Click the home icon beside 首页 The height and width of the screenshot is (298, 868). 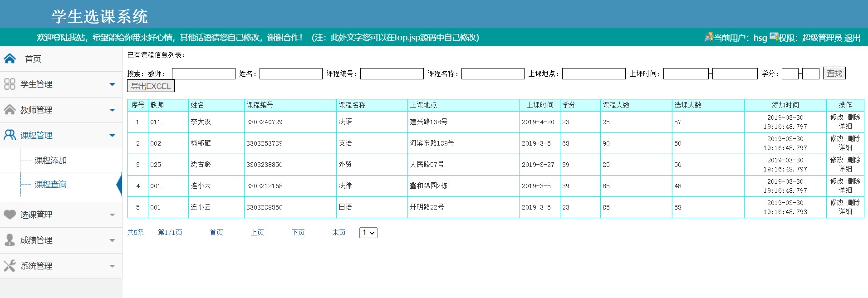[10, 59]
